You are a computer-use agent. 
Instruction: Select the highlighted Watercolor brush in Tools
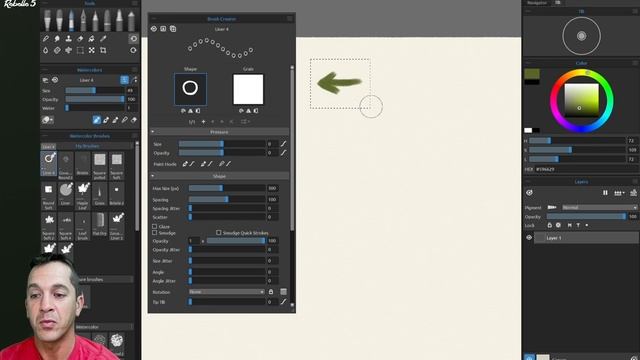pyautogui.click(x=71, y=20)
